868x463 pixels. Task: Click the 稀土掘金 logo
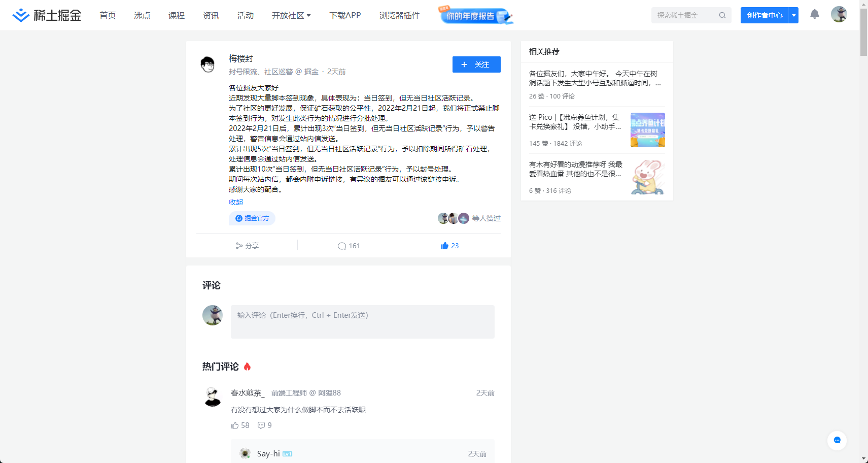pos(47,15)
